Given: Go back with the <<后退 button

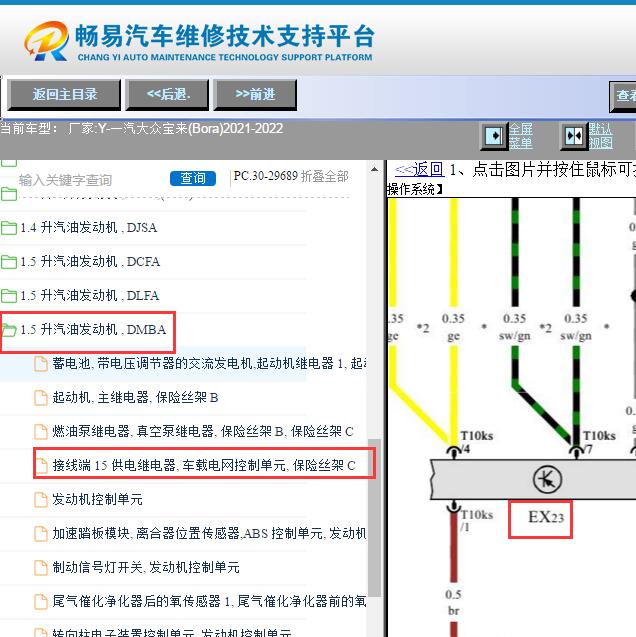Looking at the screenshot, I should tap(167, 95).
